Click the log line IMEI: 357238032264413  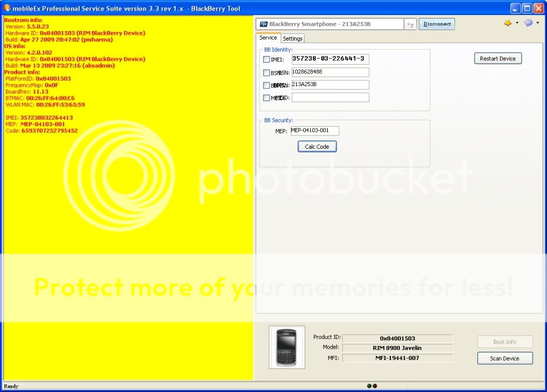click(39, 118)
